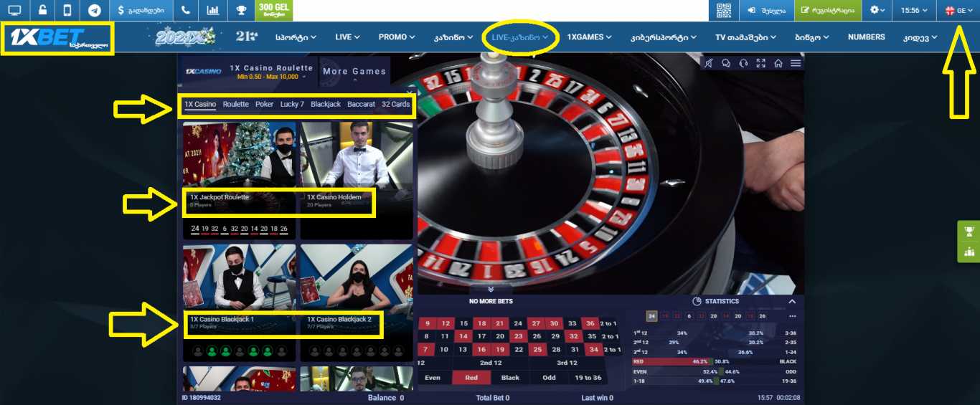Click the More Games button
Viewport: 980px width, 405px height.
354,71
